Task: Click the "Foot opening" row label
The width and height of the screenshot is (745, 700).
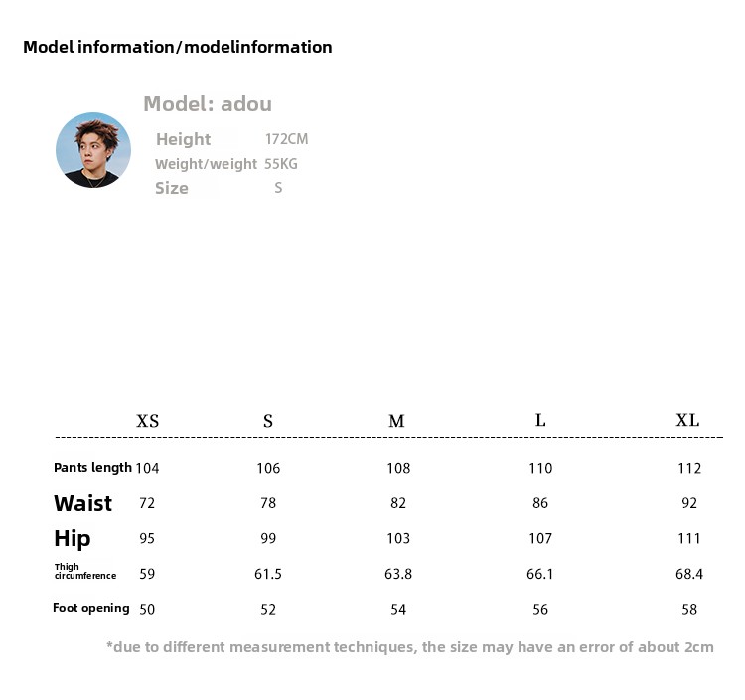Action: coord(91,608)
